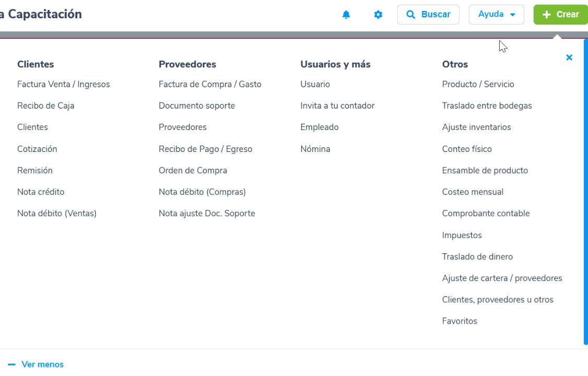Click Orden de Compra link
This screenshot has height=376, width=588.
193,170
